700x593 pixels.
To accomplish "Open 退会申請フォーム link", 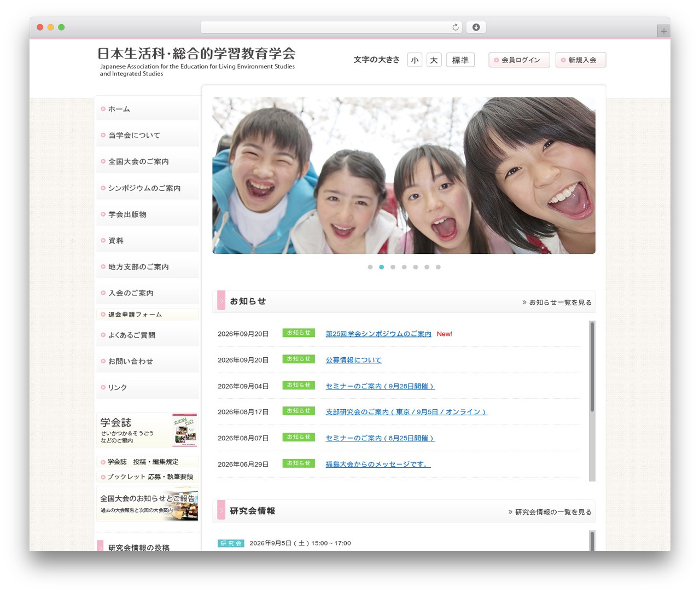I will [x=148, y=315].
